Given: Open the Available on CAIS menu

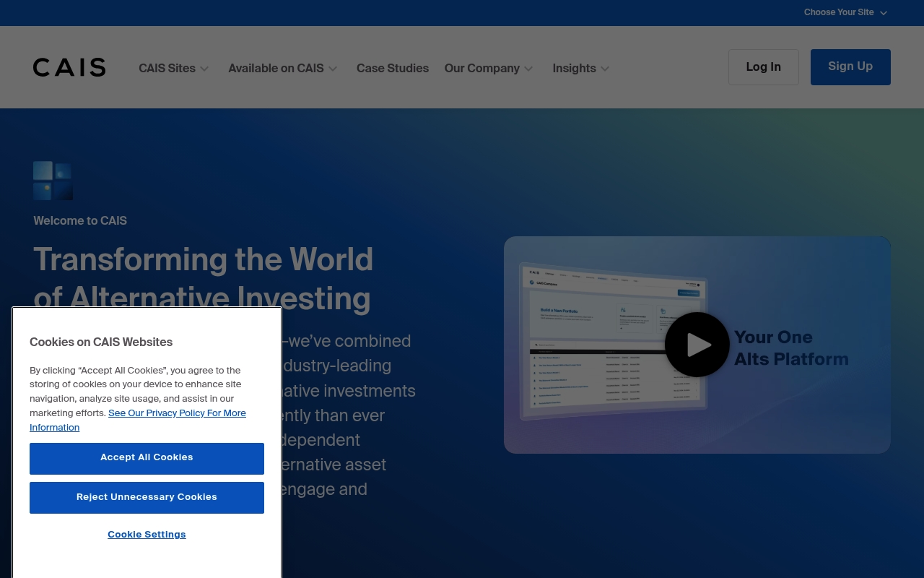Looking at the screenshot, I should click(x=276, y=68).
